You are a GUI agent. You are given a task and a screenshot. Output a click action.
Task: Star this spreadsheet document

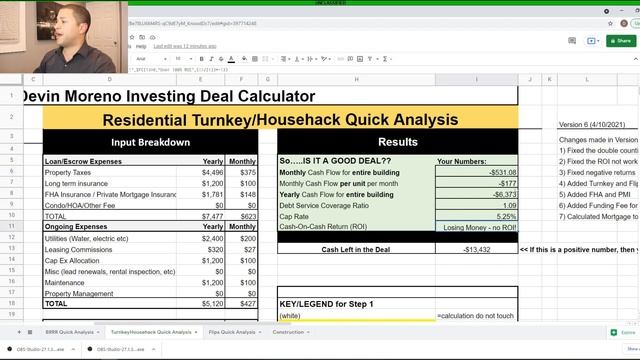[132, 37]
